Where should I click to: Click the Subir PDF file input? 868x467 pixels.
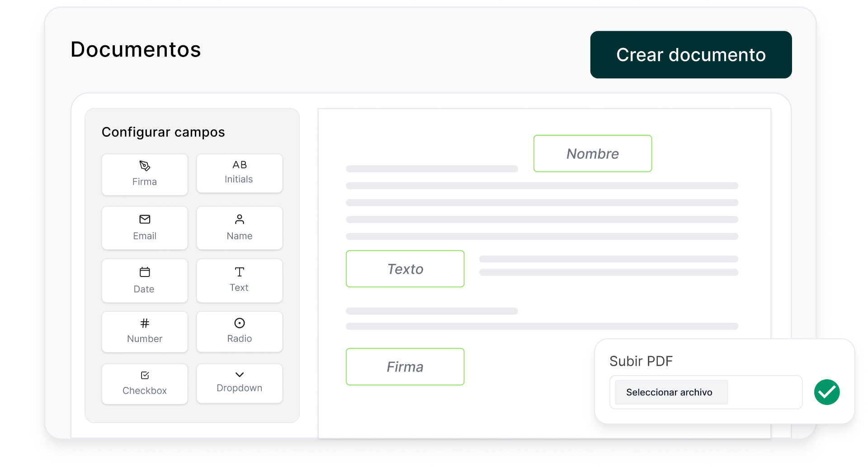[x=706, y=392]
